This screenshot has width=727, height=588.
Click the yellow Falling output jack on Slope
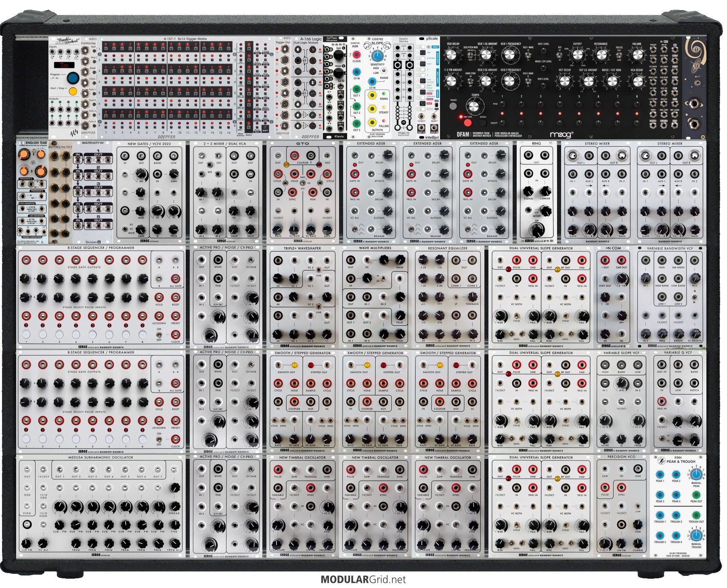(372, 122)
